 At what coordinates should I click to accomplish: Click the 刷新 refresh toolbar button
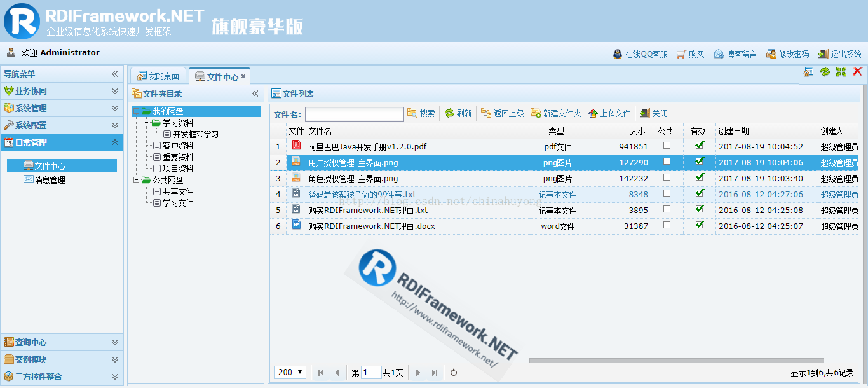458,113
